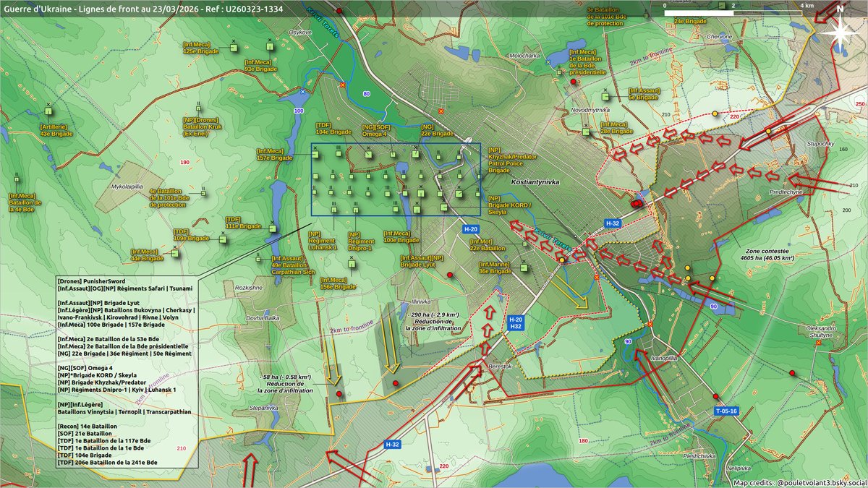Image resolution: width=868 pixels, height=488 pixels.
Task: Click the red dot marker near Illinivka
Action: point(450,275)
